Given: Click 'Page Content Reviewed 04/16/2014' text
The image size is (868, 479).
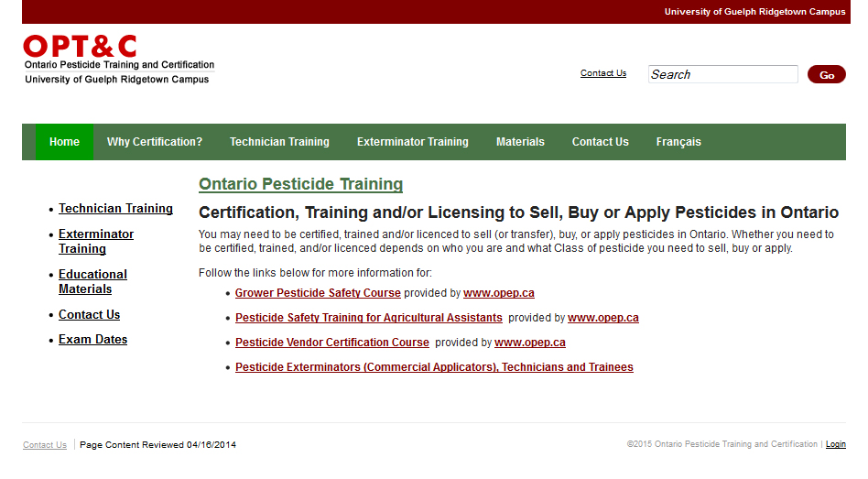Looking at the screenshot, I should (x=157, y=445).
